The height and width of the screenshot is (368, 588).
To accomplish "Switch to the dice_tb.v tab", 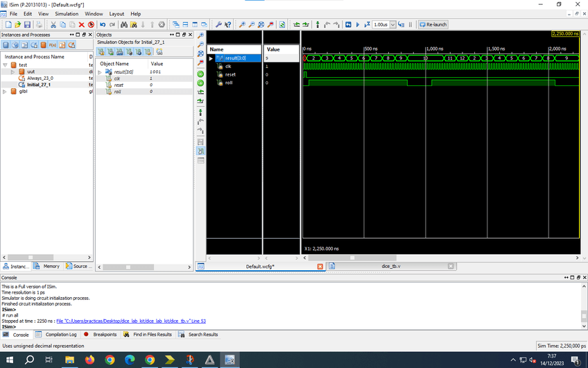I will pyautogui.click(x=390, y=266).
